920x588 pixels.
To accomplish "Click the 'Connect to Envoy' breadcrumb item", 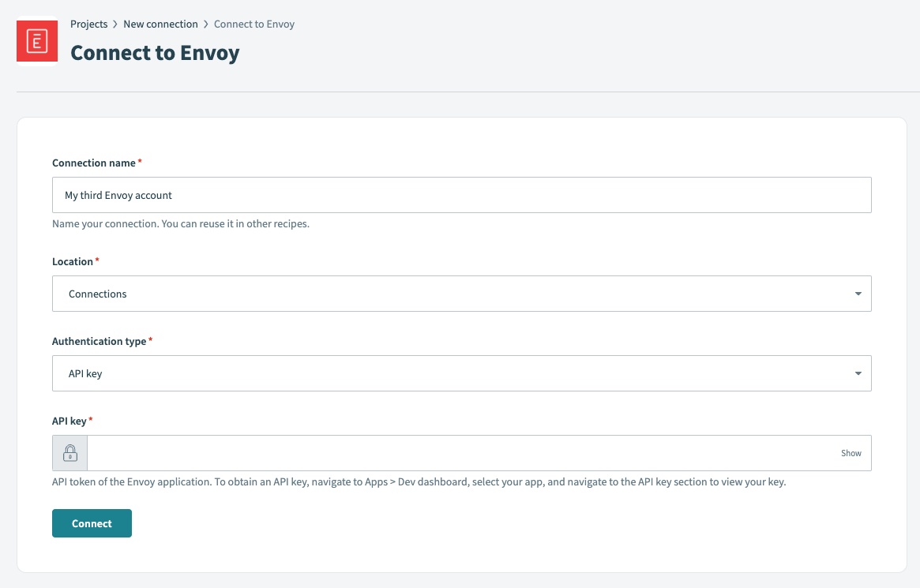I will [x=253, y=24].
